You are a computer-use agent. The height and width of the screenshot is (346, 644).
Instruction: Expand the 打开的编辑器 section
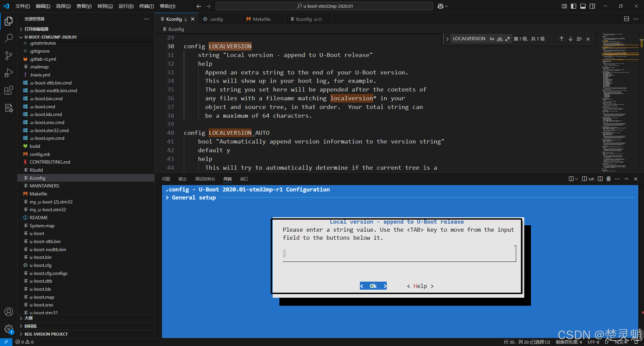point(86,29)
